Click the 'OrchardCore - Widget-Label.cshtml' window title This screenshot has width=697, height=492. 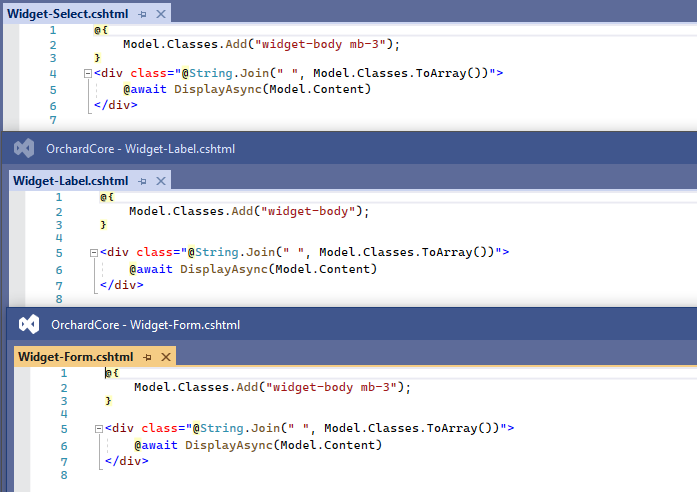click(x=140, y=149)
